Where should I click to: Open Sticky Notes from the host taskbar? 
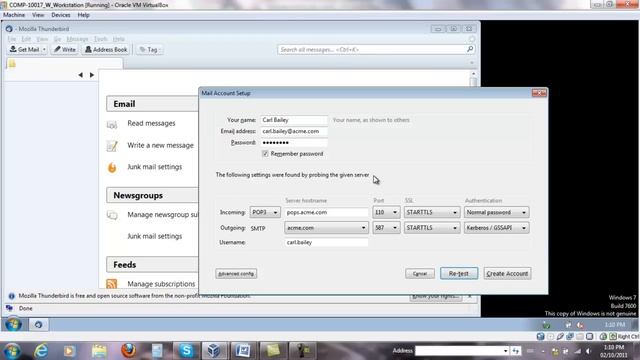[273, 351]
